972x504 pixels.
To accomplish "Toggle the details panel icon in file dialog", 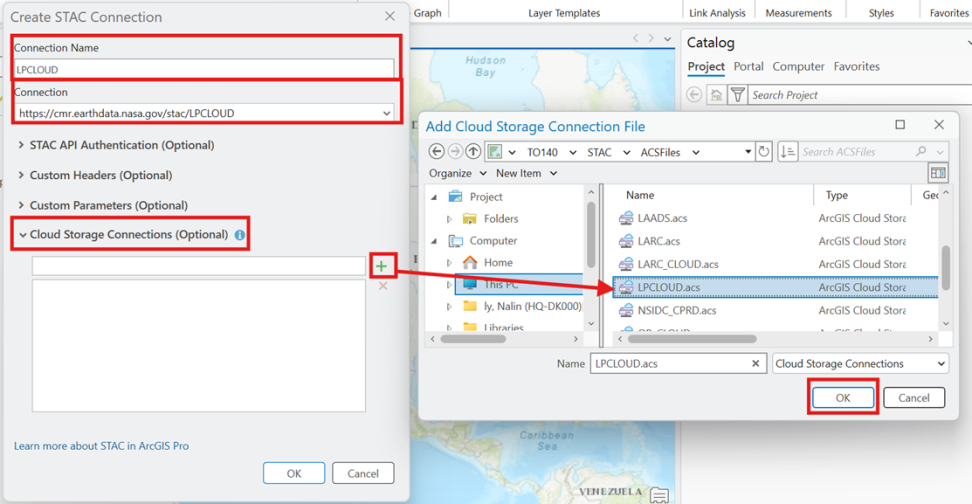I will click(x=938, y=173).
